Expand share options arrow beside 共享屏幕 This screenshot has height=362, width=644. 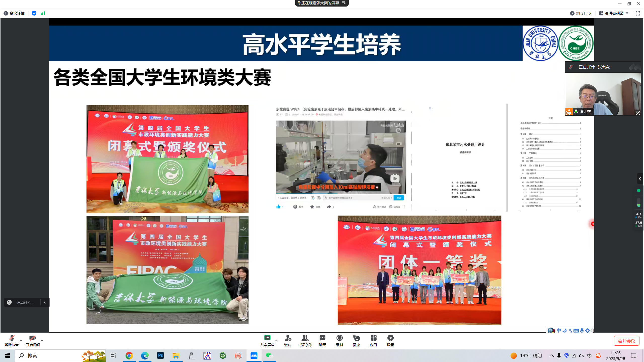tap(276, 341)
